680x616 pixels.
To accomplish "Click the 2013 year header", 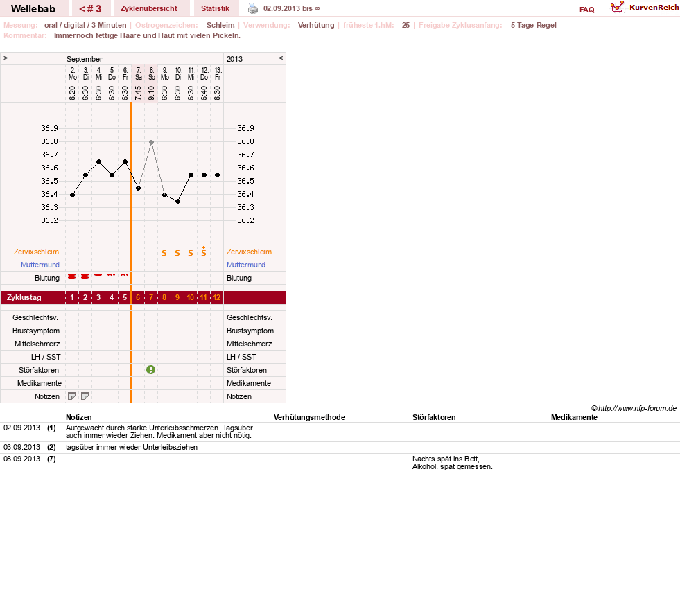I will click(234, 59).
